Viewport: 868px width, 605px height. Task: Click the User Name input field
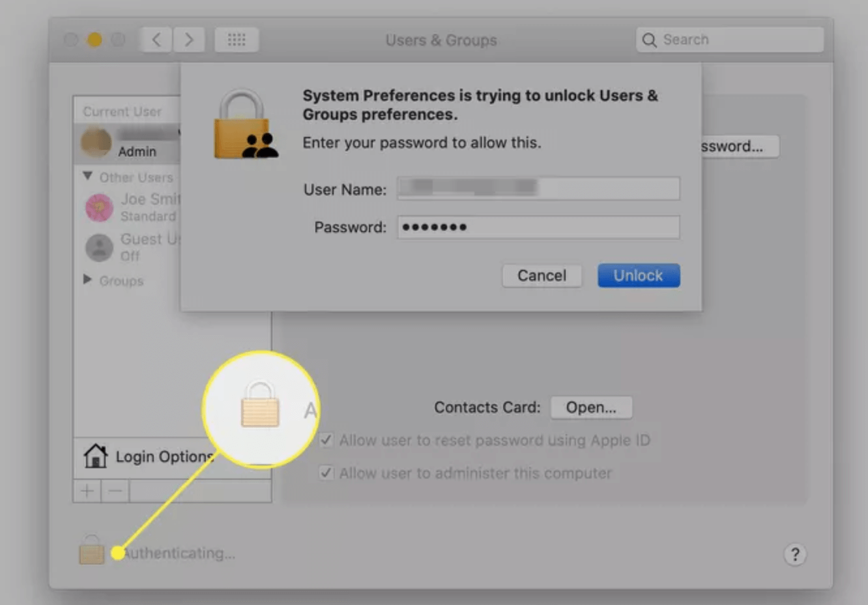click(x=538, y=189)
